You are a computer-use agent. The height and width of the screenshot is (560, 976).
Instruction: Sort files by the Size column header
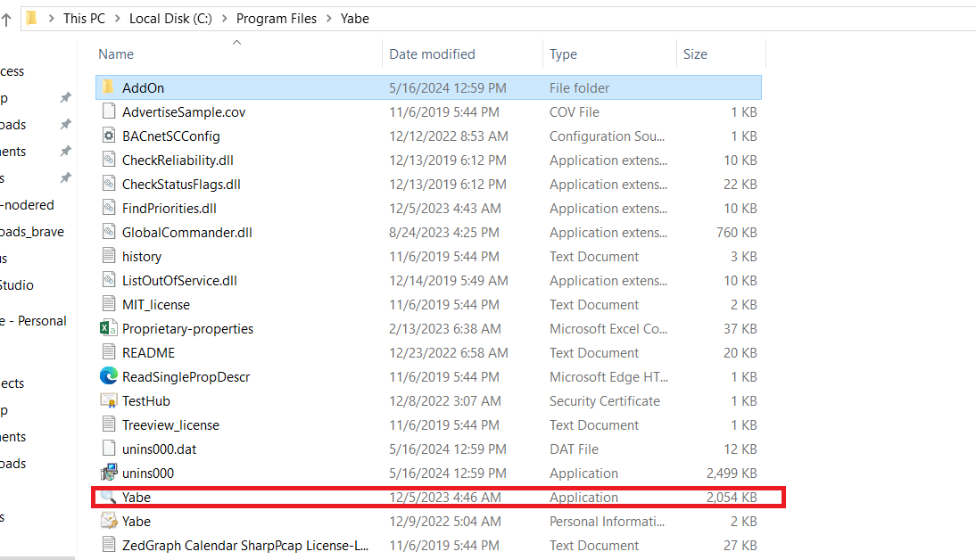(695, 54)
